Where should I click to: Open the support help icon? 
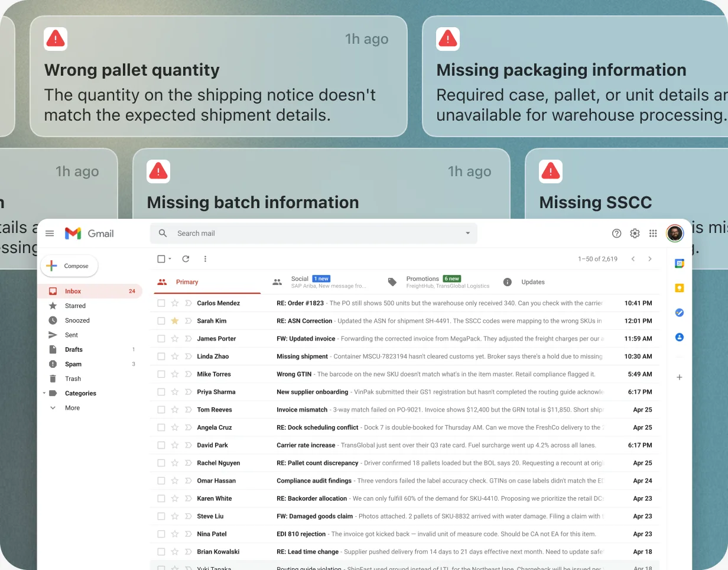pos(616,234)
